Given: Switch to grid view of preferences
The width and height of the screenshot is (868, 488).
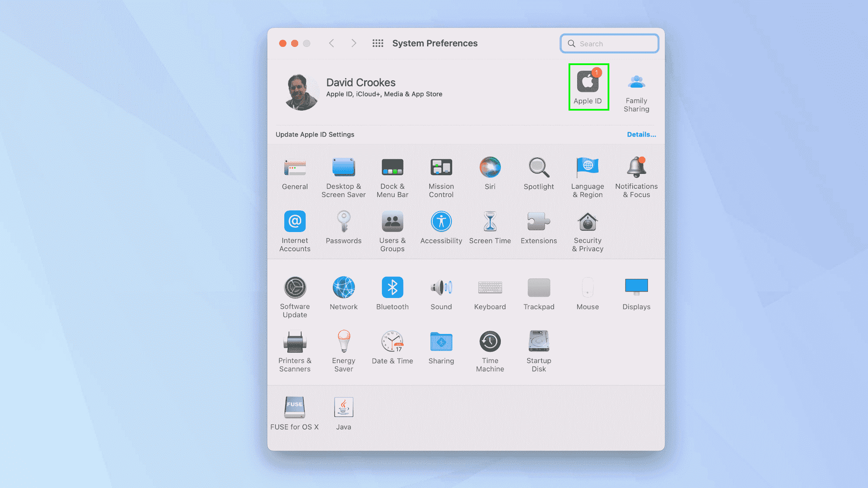Looking at the screenshot, I should [378, 43].
